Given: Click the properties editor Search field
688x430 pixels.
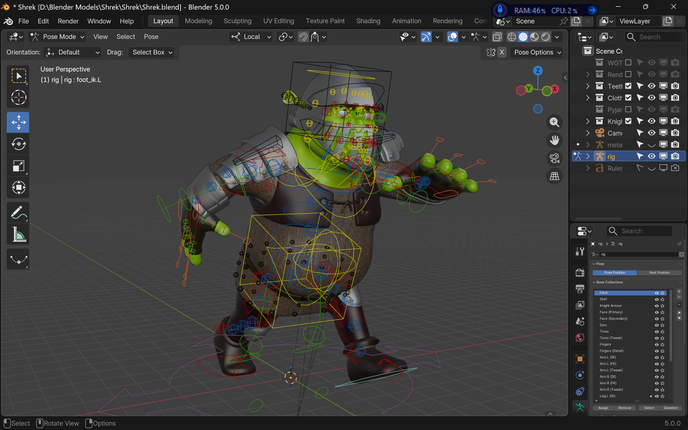Looking at the screenshot, I should coord(639,231).
